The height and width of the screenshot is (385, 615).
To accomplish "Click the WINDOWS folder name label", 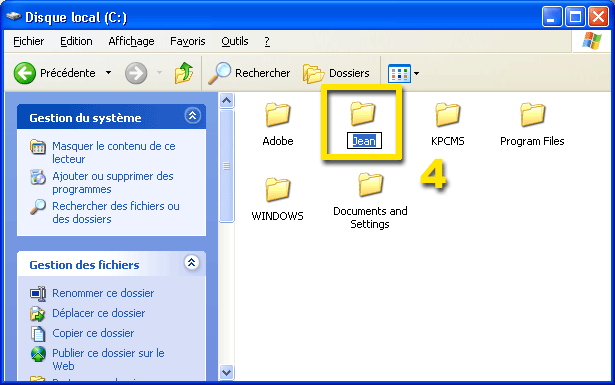I will [x=278, y=216].
